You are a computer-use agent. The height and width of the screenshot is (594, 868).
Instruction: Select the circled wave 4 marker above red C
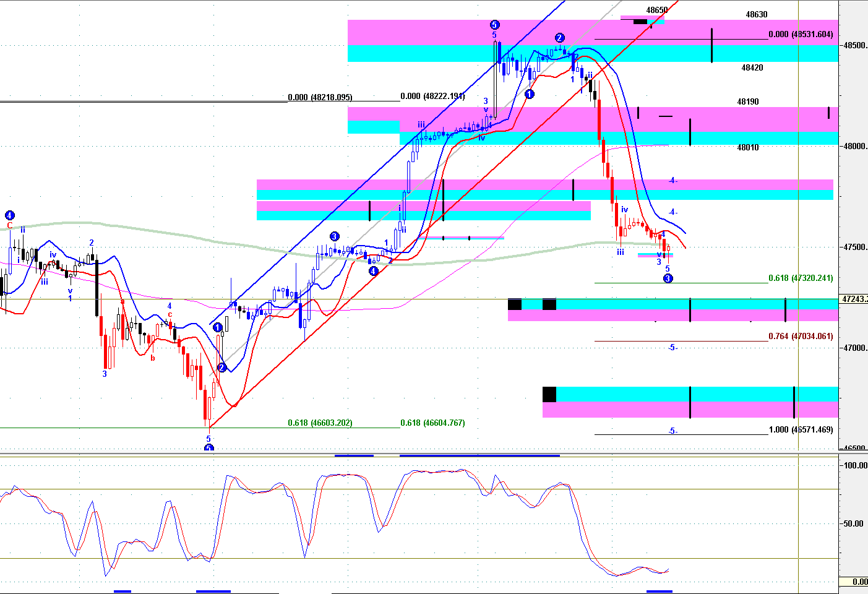[9, 215]
